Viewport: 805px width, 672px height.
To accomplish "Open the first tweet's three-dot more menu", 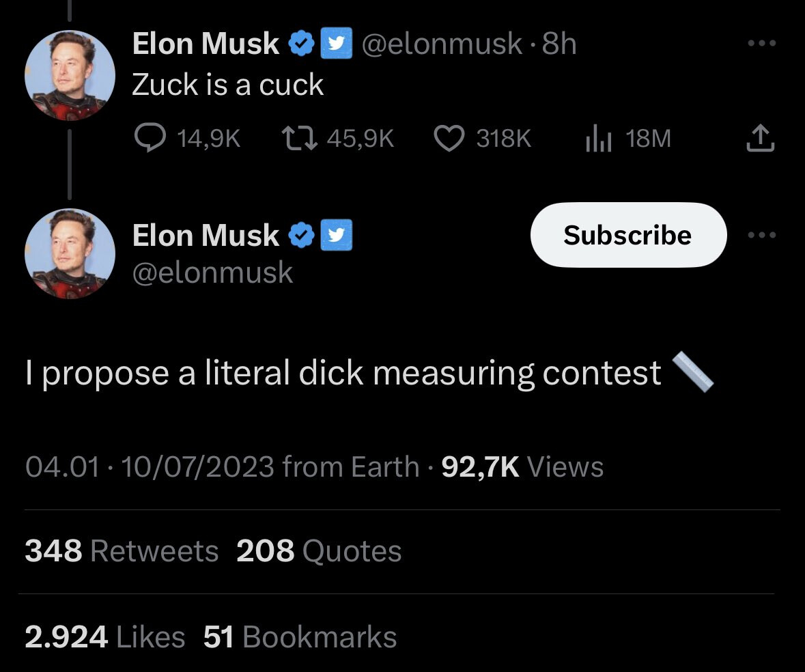I will (x=762, y=44).
